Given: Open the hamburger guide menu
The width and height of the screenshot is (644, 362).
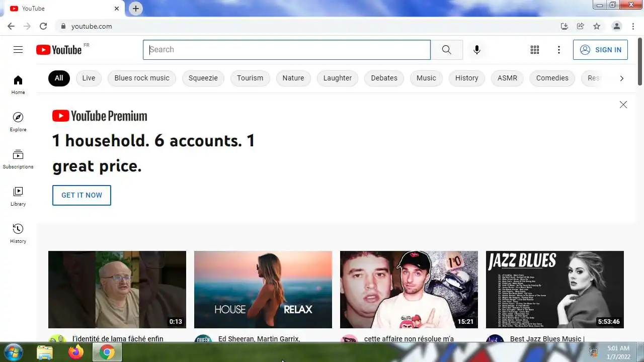Looking at the screenshot, I should (18, 49).
